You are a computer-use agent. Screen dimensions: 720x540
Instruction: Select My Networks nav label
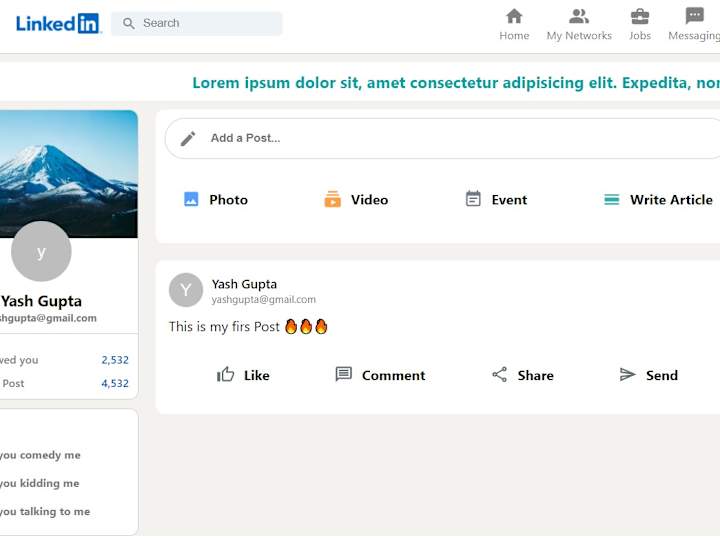(579, 36)
